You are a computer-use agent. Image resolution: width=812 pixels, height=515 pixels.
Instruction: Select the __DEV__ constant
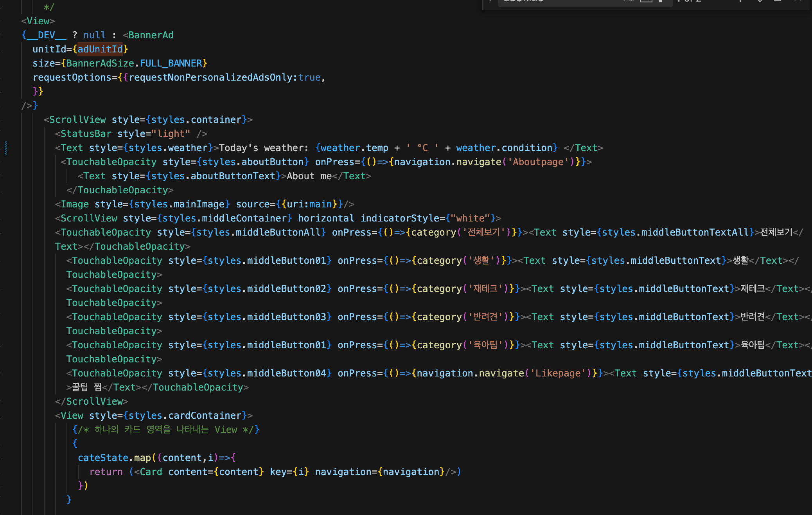[47, 35]
